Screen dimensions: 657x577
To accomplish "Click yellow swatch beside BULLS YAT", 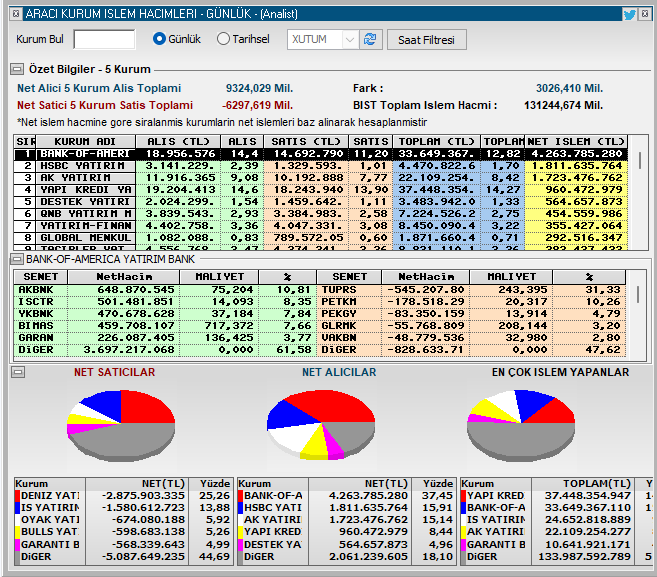I will click(x=17, y=532).
